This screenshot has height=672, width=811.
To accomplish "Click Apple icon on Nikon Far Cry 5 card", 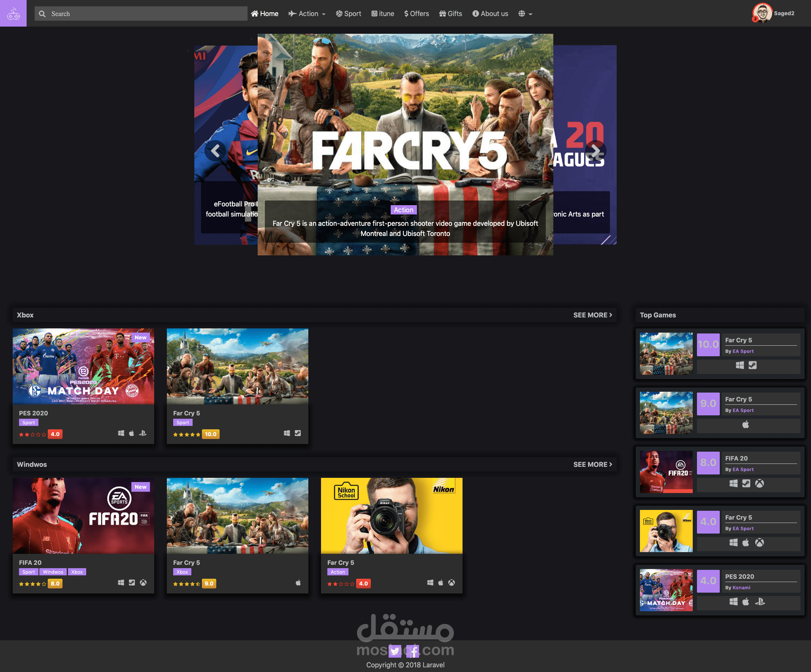I will pyautogui.click(x=441, y=583).
